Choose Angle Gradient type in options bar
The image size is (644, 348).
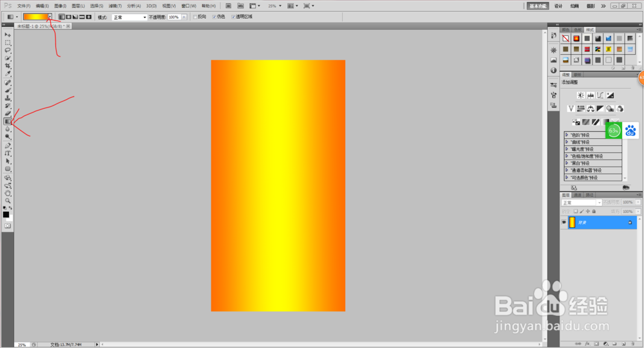coord(75,17)
